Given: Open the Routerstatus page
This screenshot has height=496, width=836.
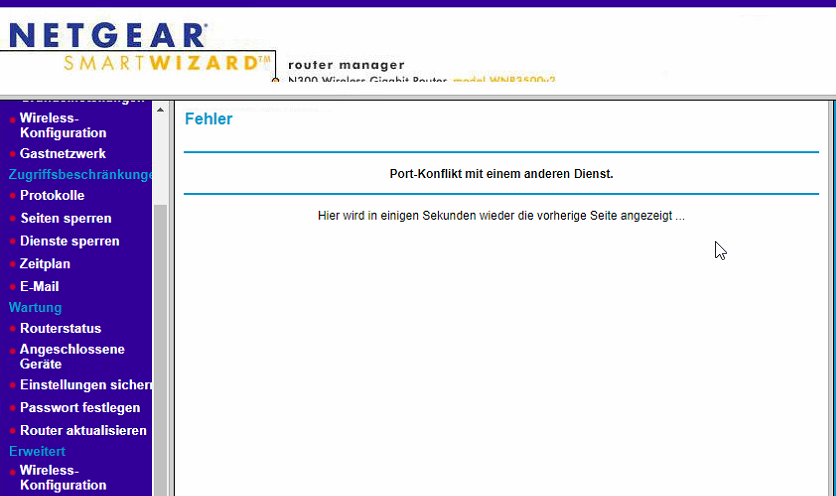Looking at the screenshot, I should tap(60, 329).
